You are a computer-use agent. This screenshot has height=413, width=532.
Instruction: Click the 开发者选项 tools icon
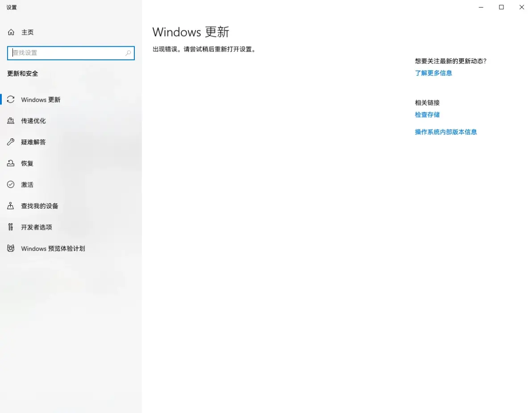pyautogui.click(x=11, y=227)
